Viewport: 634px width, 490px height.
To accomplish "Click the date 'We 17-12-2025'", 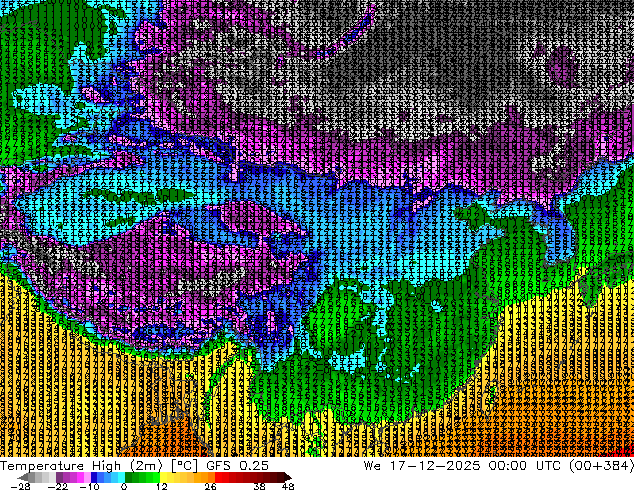I will tap(422, 466).
